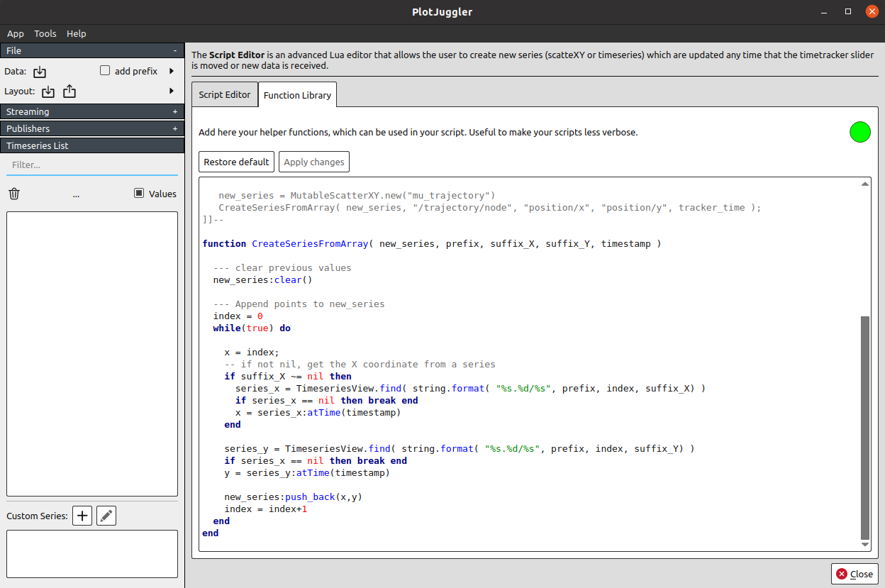
Task: Click the Filter input field
Action: click(x=92, y=165)
